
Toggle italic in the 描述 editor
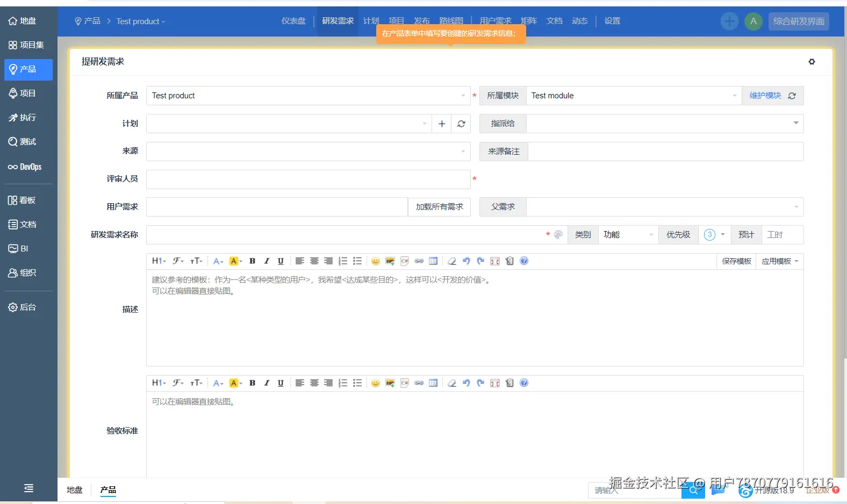267,261
